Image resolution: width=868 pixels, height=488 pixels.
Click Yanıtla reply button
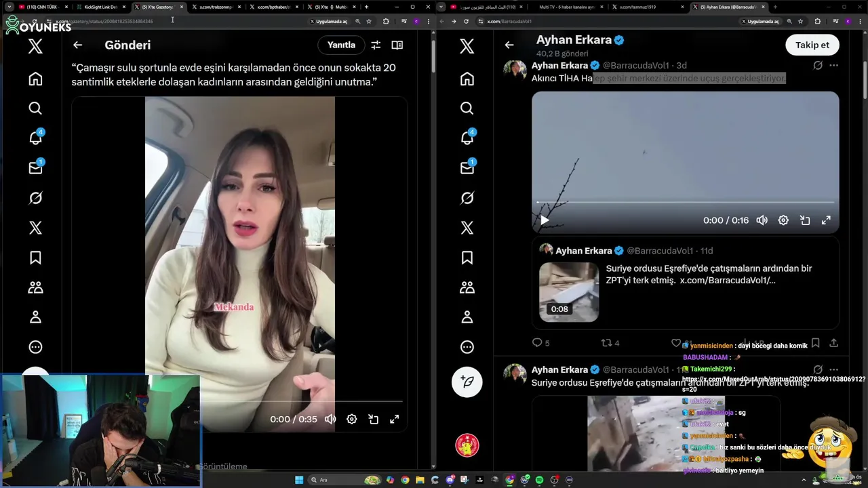[x=341, y=45]
